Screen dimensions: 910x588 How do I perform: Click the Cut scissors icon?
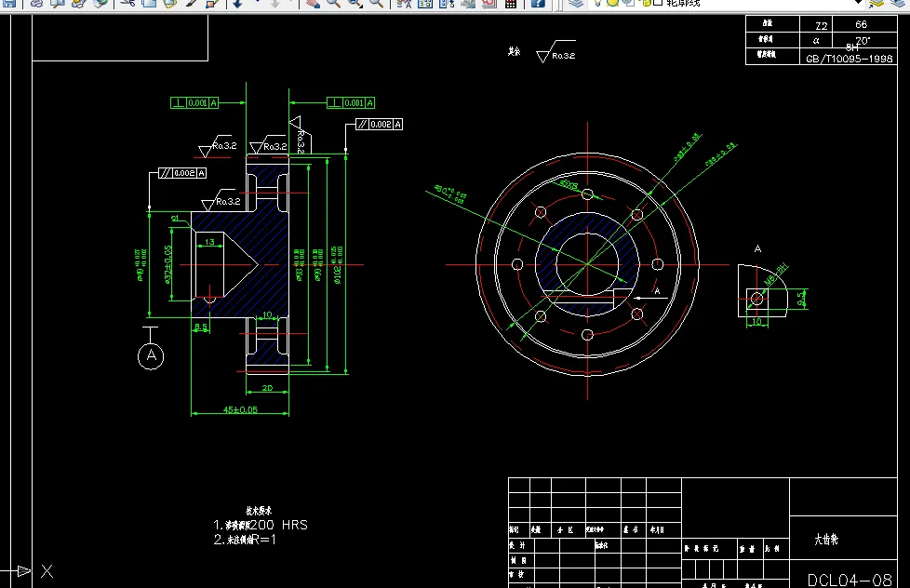[127, 3]
